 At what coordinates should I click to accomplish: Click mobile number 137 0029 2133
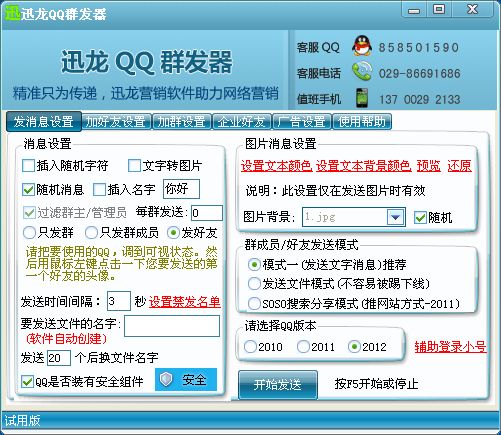tap(420, 99)
